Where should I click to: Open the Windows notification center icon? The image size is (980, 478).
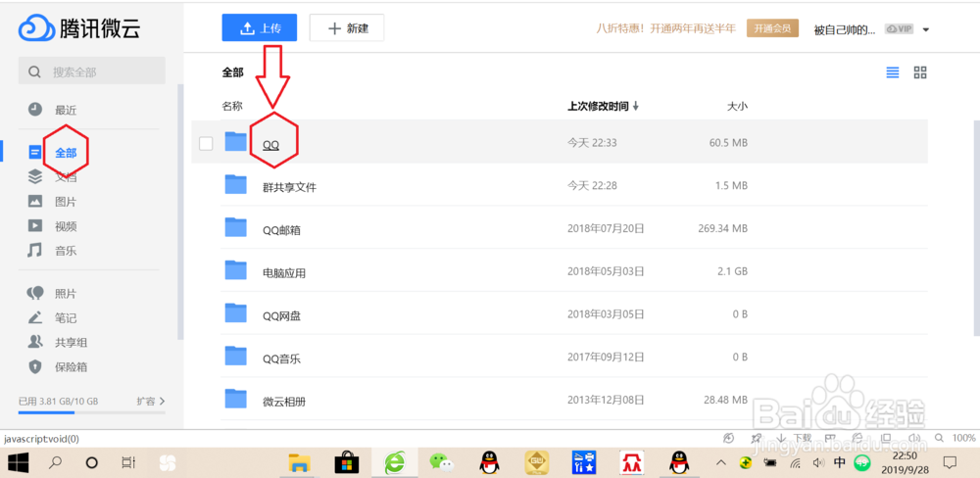(950, 463)
